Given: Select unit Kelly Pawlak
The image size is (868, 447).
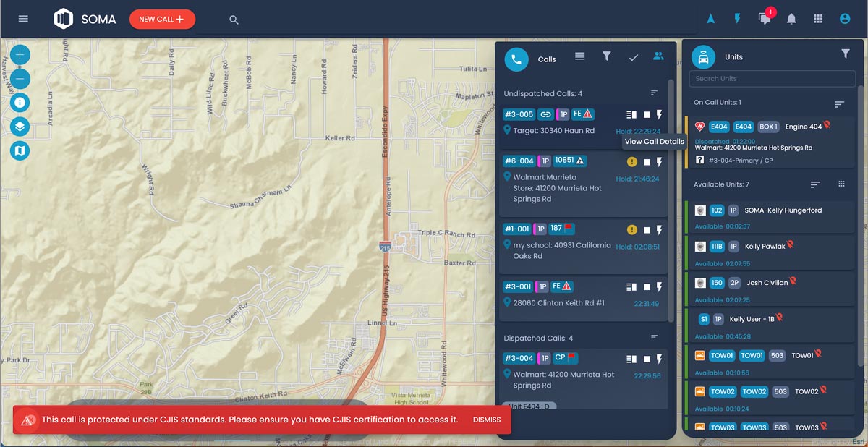Looking at the screenshot, I should (771, 252).
